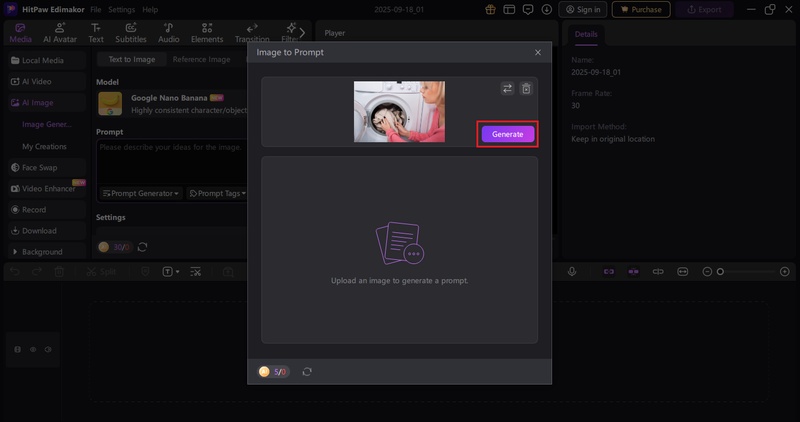This screenshot has width=800, height=422.
Task: Open the File menu
Action: (x=95, y=10)
